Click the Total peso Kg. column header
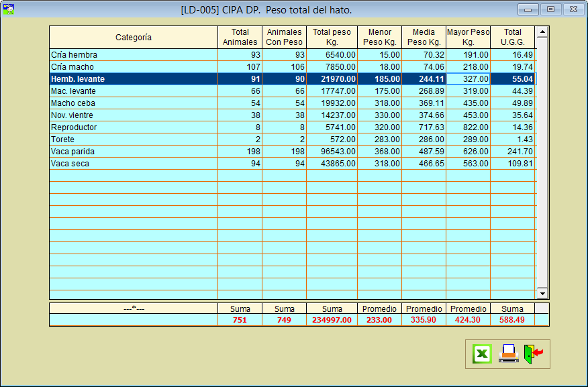The image size is (588, 387). coord(332,38)
